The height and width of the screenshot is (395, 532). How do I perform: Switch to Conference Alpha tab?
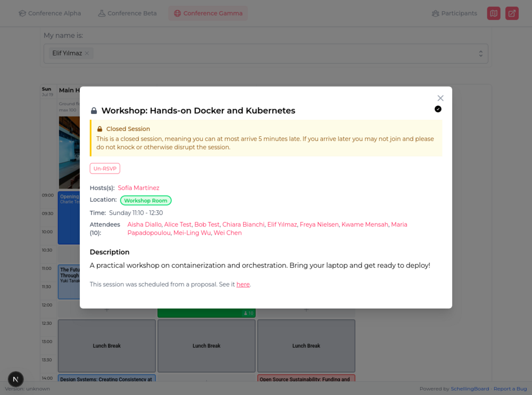tap(50, 13)
